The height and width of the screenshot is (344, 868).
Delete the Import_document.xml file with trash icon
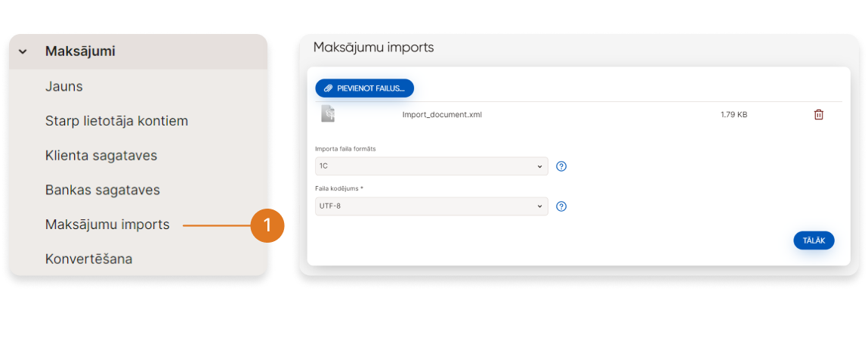[818, 115]
